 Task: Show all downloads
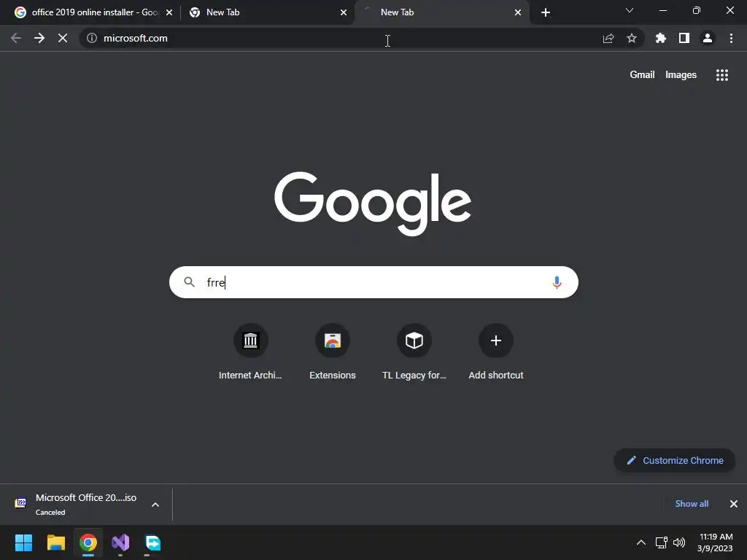[x=692, y=504]
